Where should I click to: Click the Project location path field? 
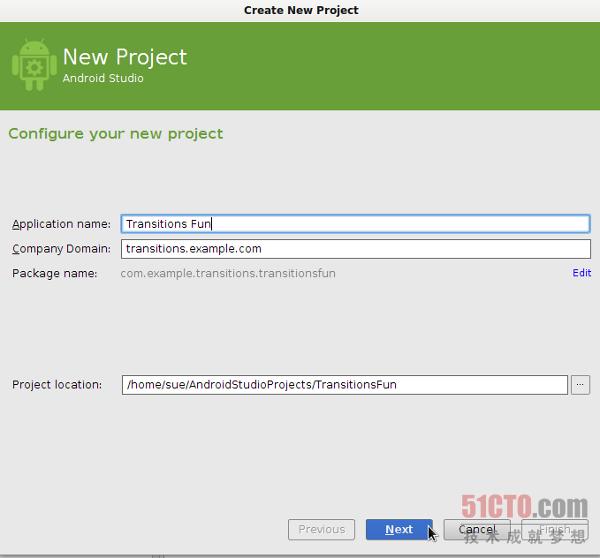click(344, 385)
